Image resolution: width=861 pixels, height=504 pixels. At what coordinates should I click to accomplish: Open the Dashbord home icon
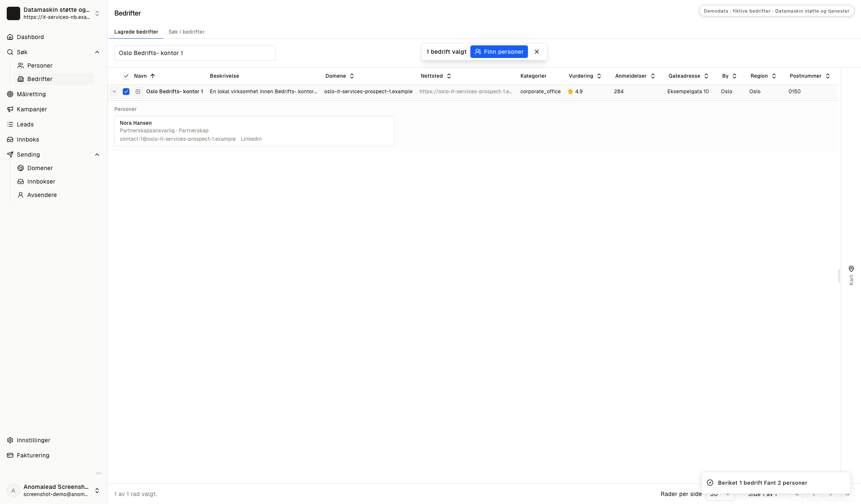tap(10, 37)
